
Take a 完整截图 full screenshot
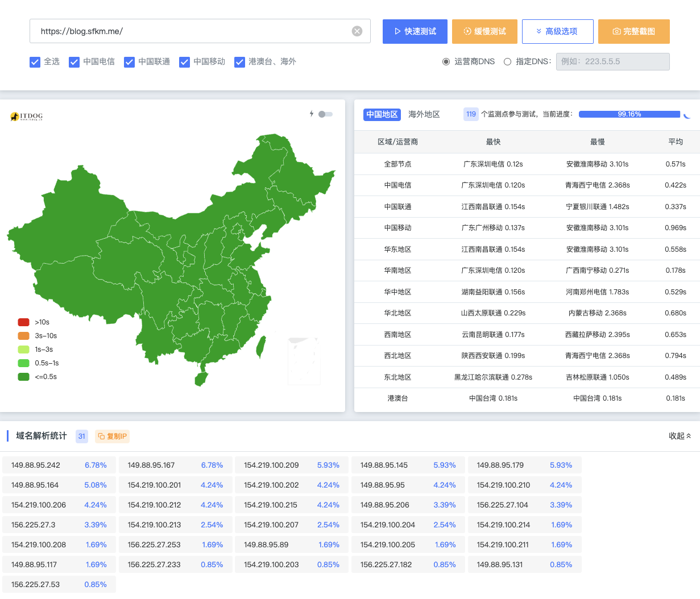[634, 31]
